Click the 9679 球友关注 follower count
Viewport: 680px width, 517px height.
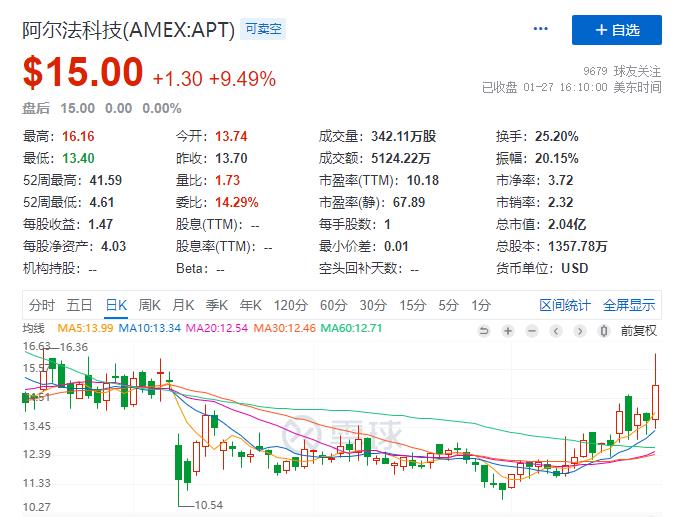622,71
